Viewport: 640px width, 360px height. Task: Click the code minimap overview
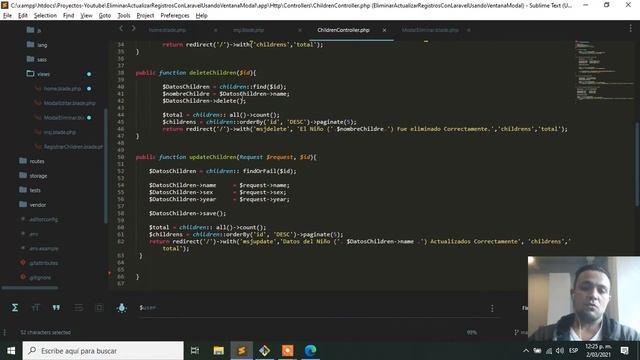pos(604,70)
